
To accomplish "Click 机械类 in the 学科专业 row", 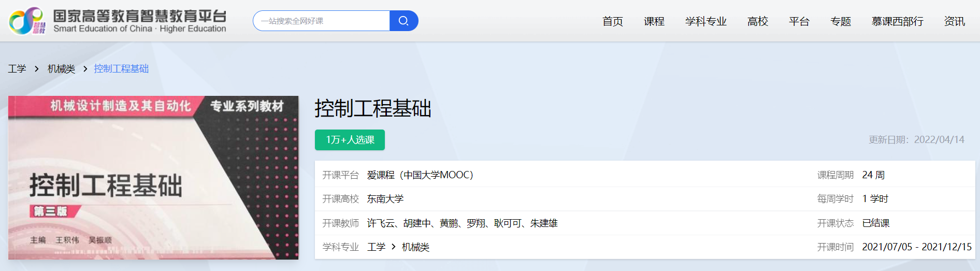I will [x=415, y=247].
